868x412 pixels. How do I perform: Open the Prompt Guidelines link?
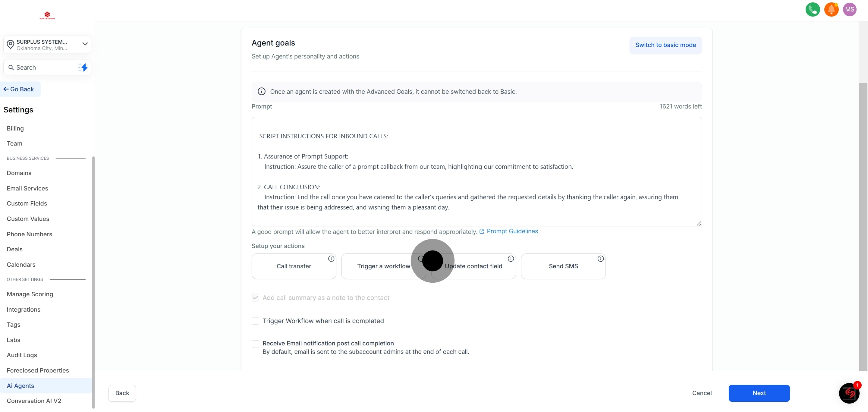pyautogui.click(x=512, y=231)
